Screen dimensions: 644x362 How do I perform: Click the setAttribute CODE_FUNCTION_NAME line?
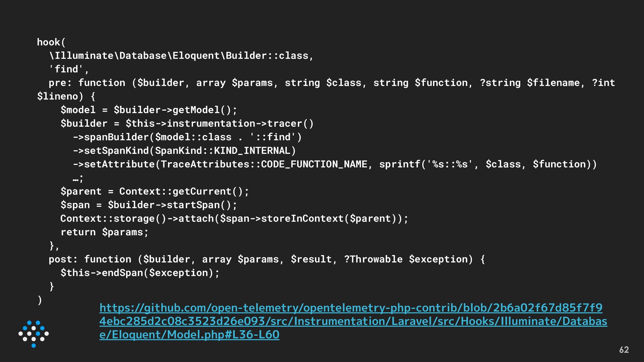[335, 164]
